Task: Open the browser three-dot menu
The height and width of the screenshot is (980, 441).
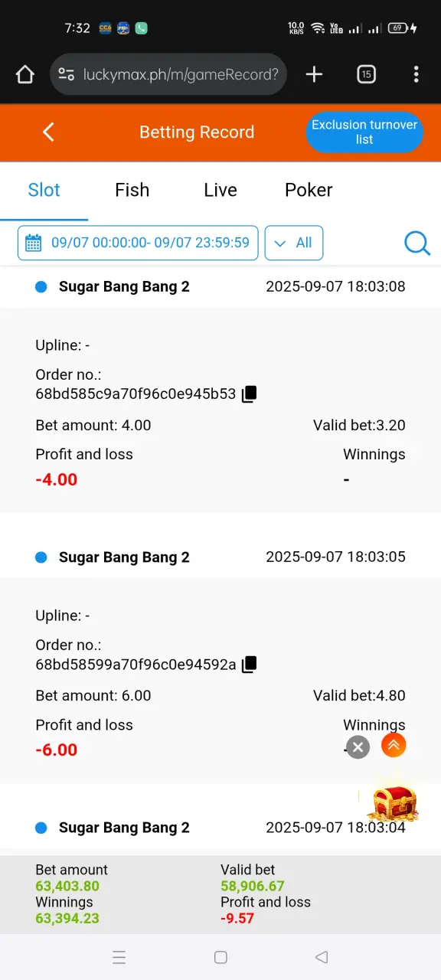Action: point(416,74)
